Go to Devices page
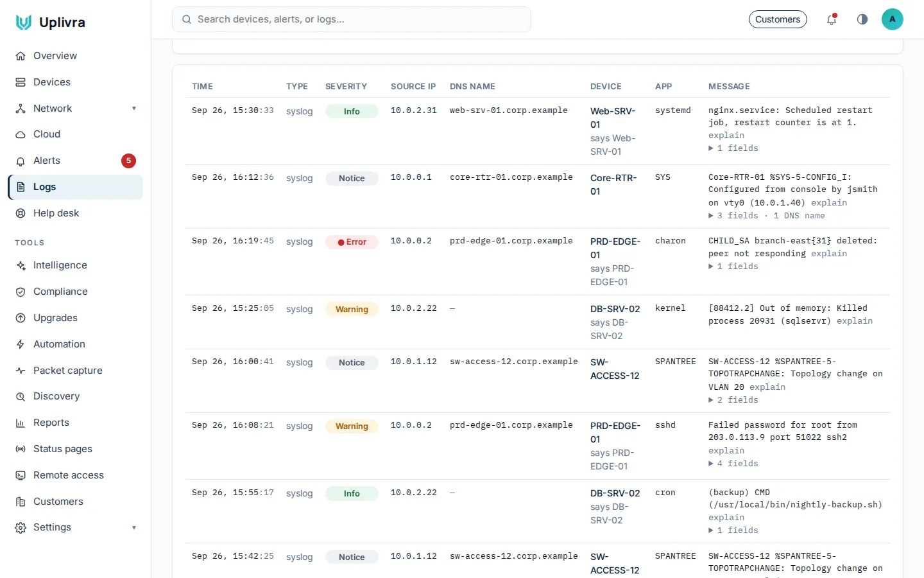Image resolution: width=924 pixels, height=578 pixels. click(75, 82)
